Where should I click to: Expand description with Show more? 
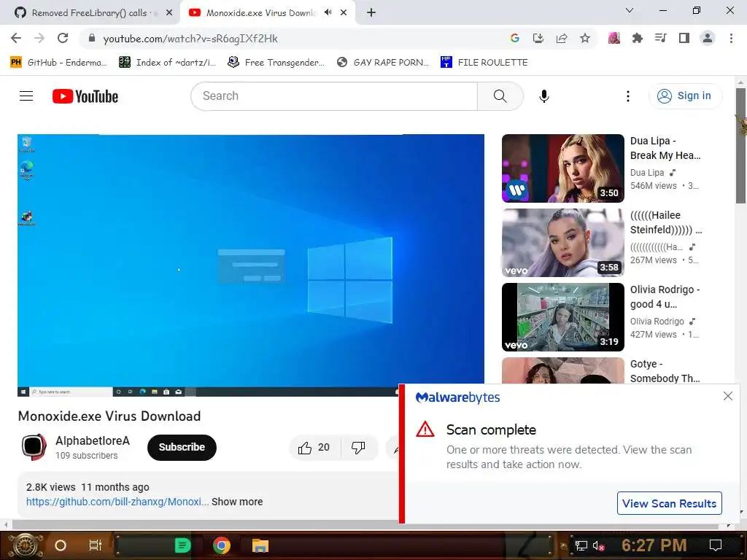click(237, 502)
